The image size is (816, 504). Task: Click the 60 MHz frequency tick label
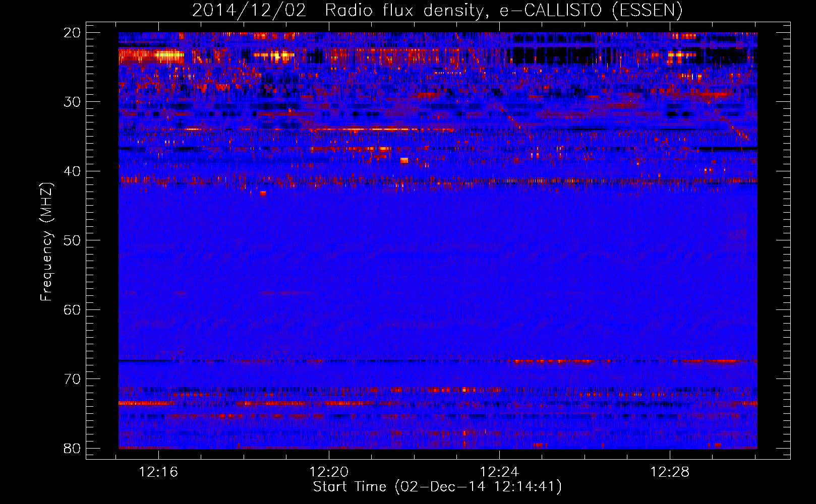[x=72, y=309]
